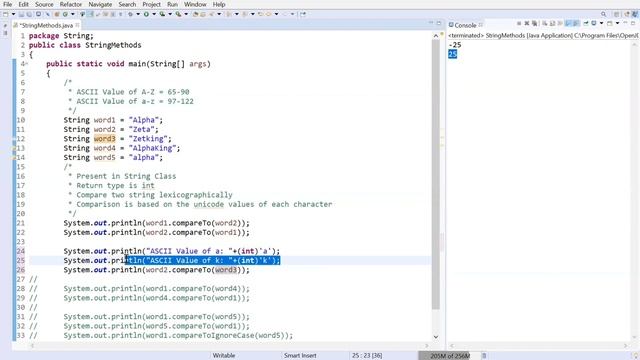Open the New dropdown arrow in toolbar
640x360 pixels.
pyautogui.click(x=13, y=14)
